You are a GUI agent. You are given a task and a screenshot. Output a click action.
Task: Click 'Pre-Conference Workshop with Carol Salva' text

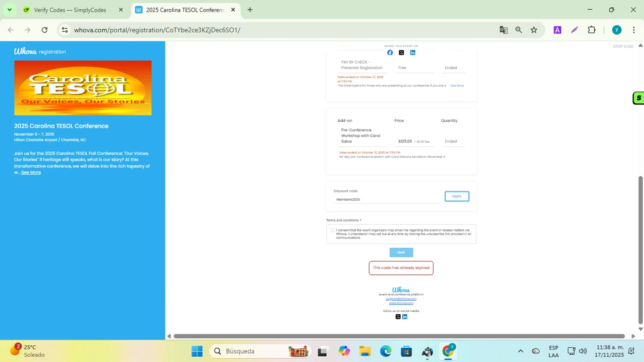tap(361, 136)
